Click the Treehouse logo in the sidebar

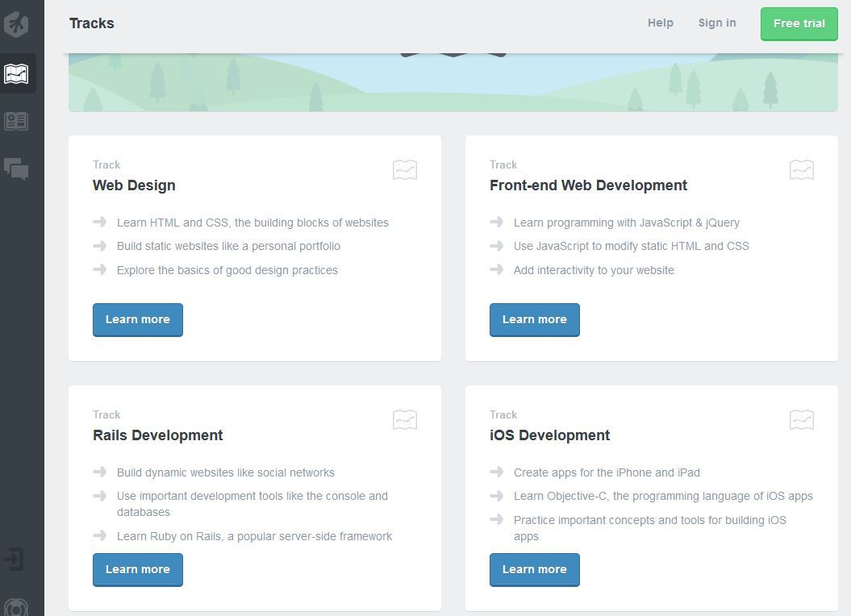coord(16,24)
